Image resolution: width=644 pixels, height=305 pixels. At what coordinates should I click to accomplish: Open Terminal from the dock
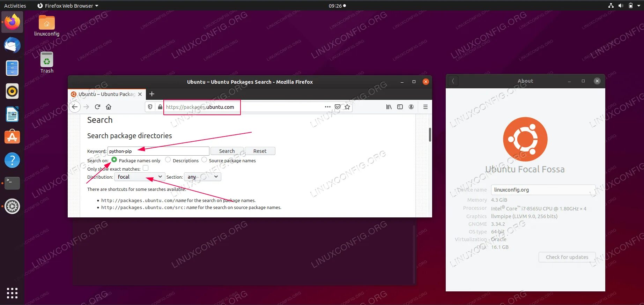[x=12, y=183]
